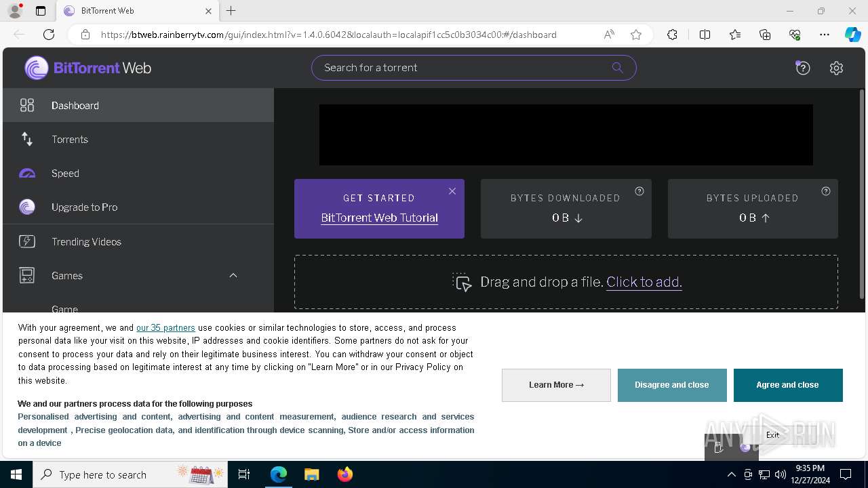The height and width of the screenshot is (488, 868).
Task: Click the BitTorrent Web logo
Action: [x=88, y=68]
